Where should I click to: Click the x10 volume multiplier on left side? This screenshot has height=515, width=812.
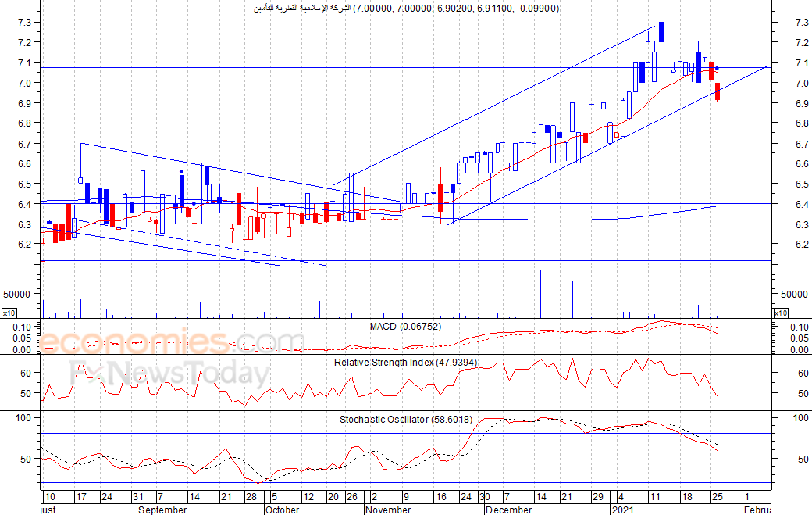pos(9,313)
